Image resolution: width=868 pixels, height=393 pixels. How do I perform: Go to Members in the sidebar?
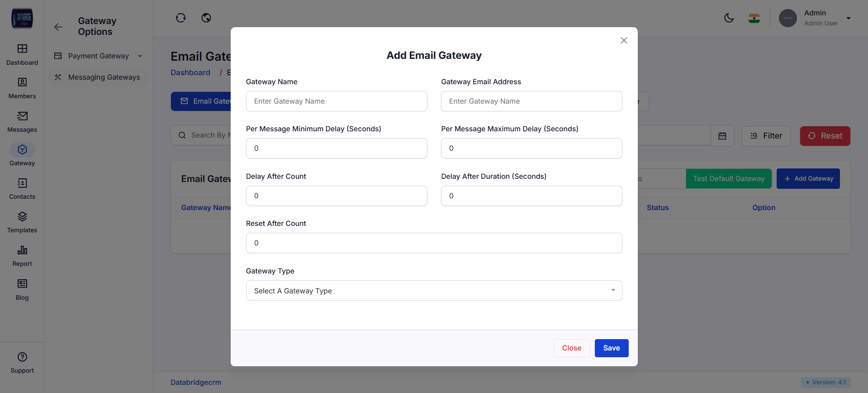(x=22, y=82)
